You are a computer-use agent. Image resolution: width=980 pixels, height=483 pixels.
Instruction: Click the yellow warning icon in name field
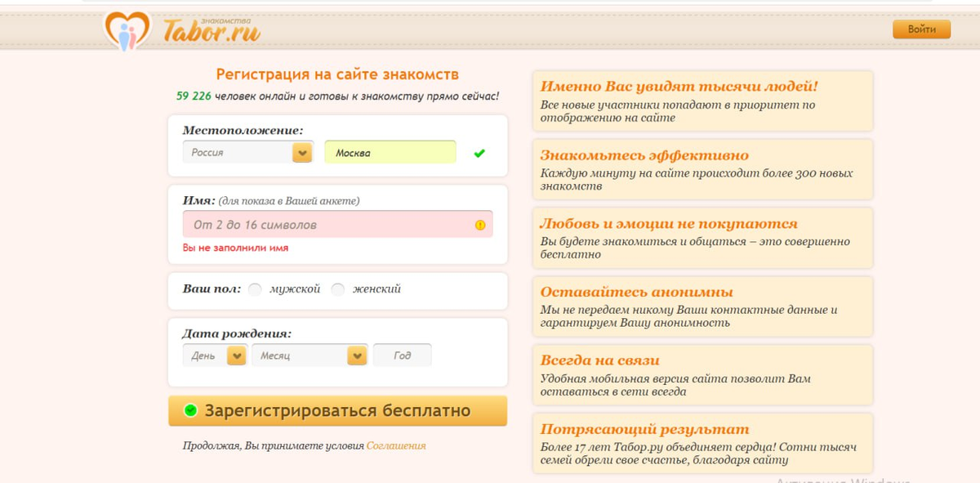(480, 225)
